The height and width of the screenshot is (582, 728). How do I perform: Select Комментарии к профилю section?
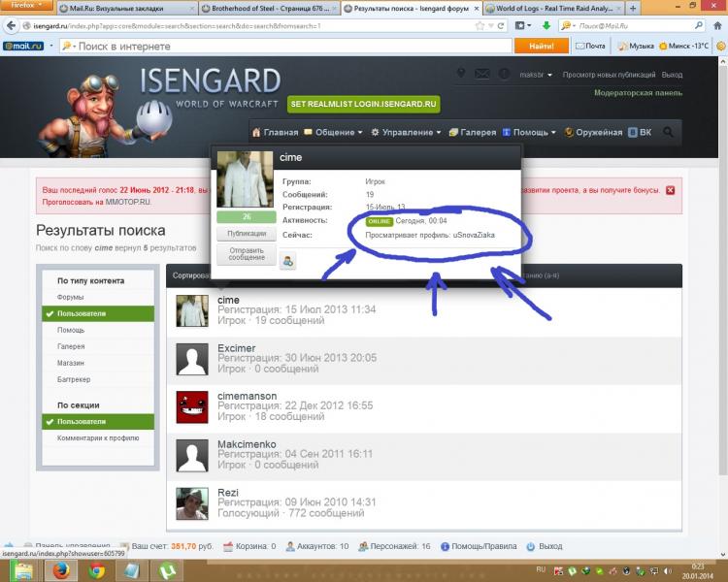pyautogui.click(x=98, y=438)
